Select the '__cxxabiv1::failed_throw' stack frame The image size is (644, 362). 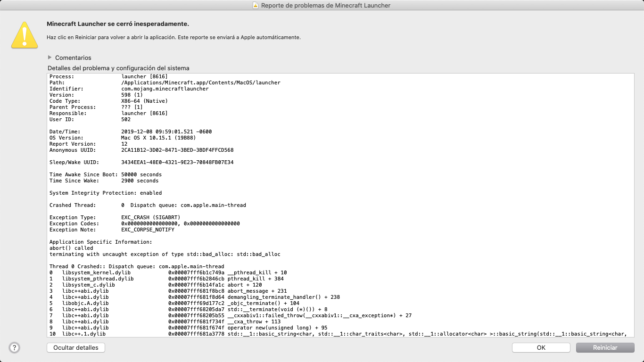pyautogui.click(x=231, y=315)
